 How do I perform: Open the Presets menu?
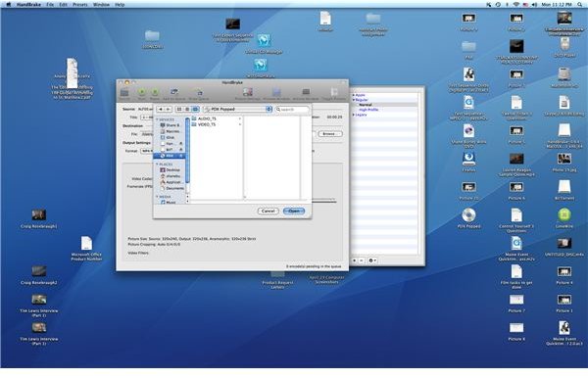coord(80,5)
